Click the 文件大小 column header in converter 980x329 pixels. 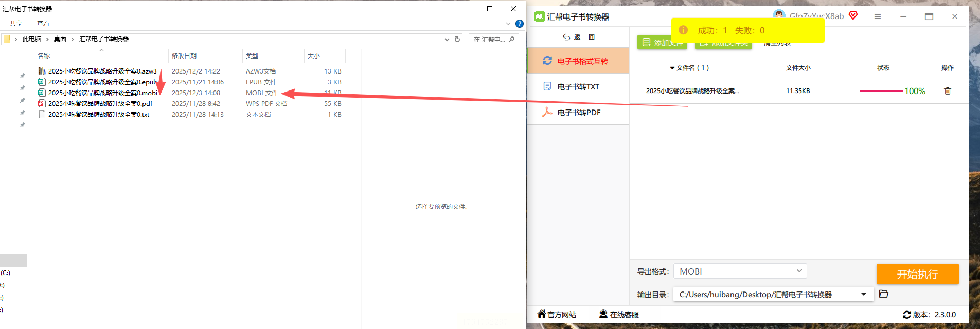click(798, 68)
